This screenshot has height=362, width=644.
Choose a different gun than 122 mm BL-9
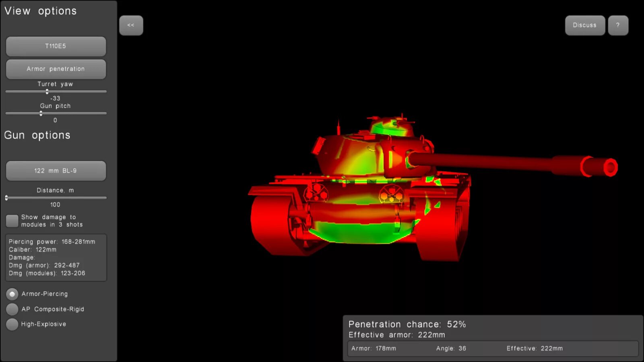56,171
